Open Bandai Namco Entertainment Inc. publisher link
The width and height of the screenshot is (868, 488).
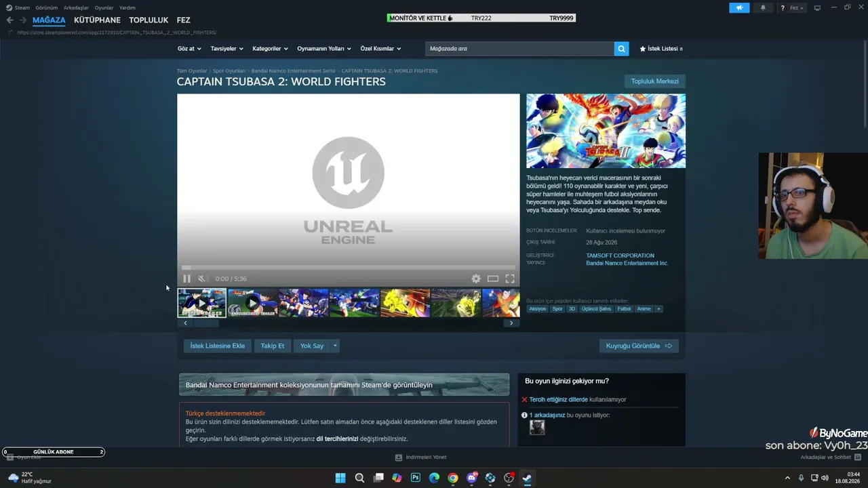tap(627, 263)
